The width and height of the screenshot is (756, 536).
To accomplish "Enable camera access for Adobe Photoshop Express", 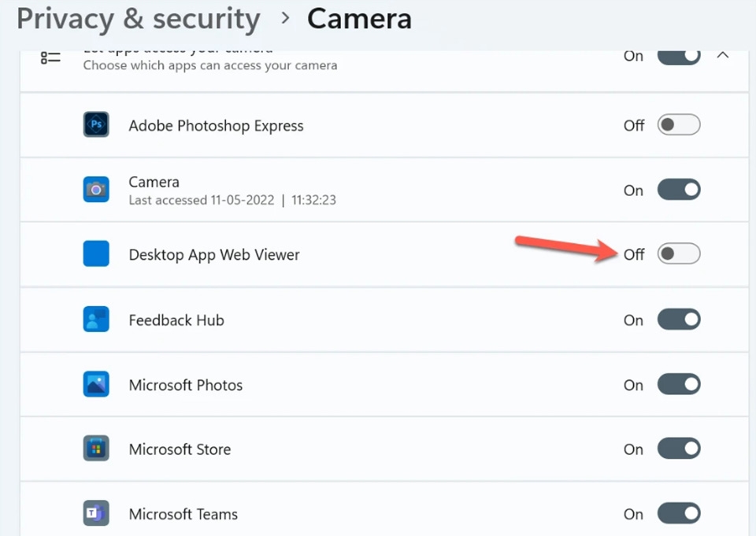I will pyautogui.click(x=678, y=124).
